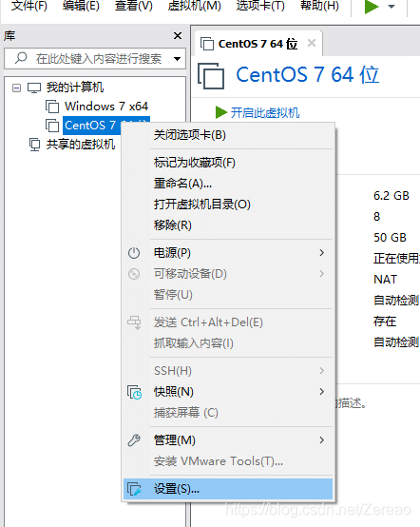Expand the 快照(N) submenu arrow
This screenshot has width=420, height=527.
point(321,392)
